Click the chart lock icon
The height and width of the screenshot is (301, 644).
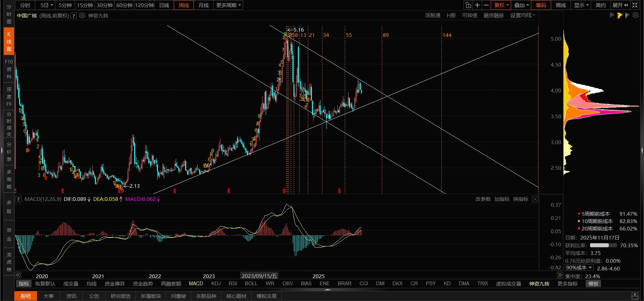pyautogui.click(x=468, y=5)
